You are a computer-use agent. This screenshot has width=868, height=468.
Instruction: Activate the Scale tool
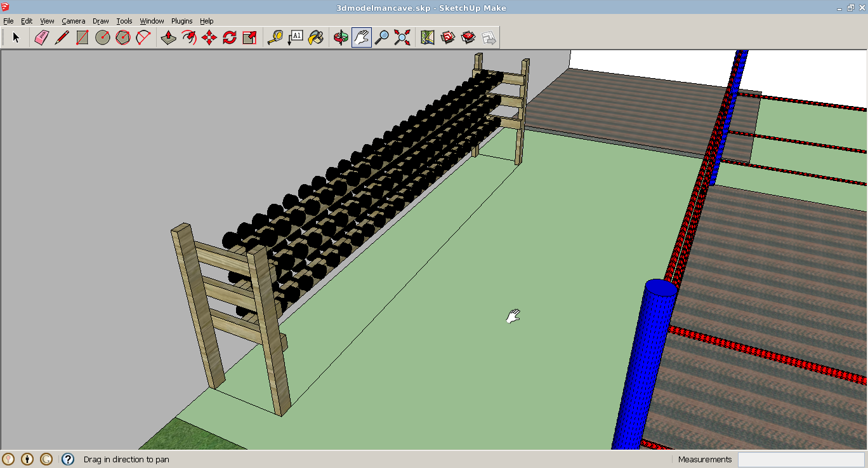click(249, 37)
